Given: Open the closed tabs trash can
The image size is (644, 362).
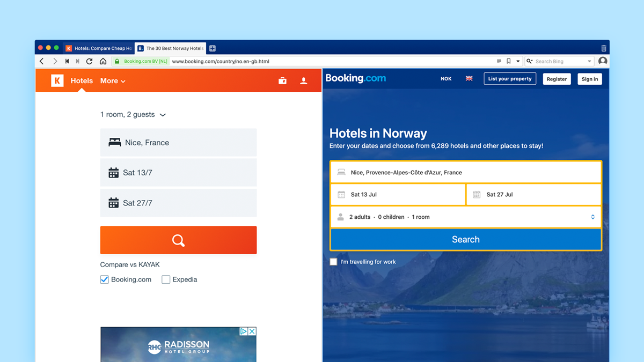Looking at the screenshot, I should 604,48.
